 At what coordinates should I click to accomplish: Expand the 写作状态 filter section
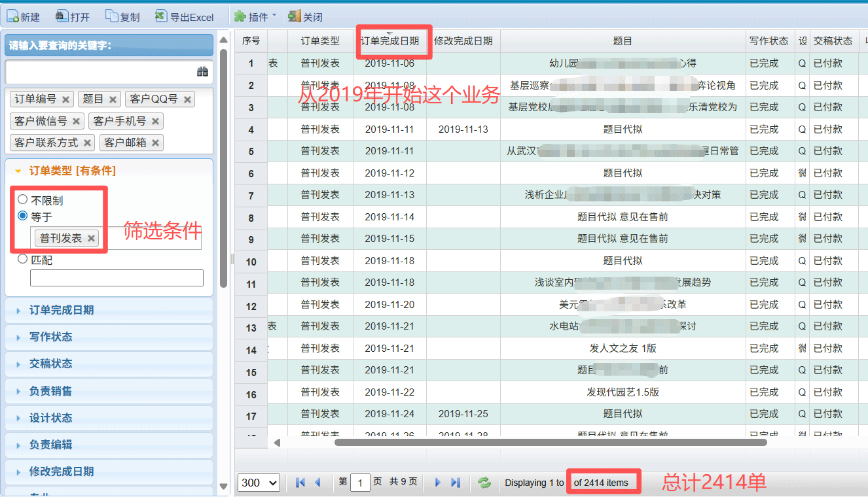point(51,337)
